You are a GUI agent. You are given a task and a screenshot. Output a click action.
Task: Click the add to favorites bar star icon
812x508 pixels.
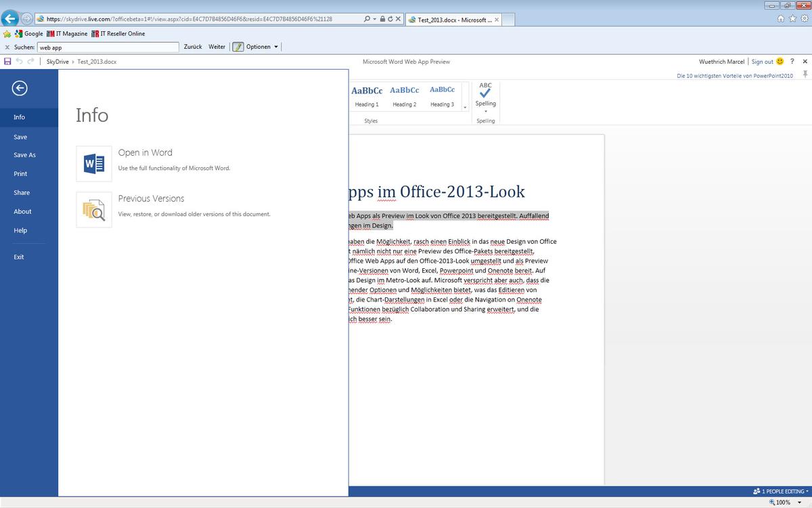[7, 33]
